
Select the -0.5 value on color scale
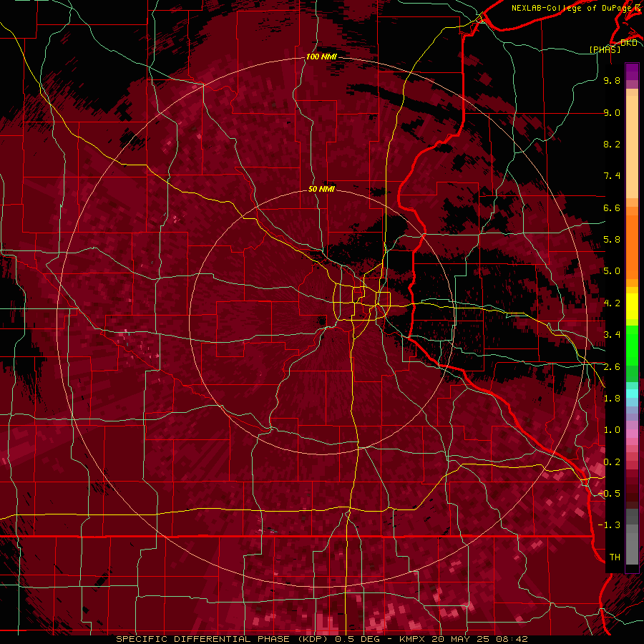click(x=610, y=494)
